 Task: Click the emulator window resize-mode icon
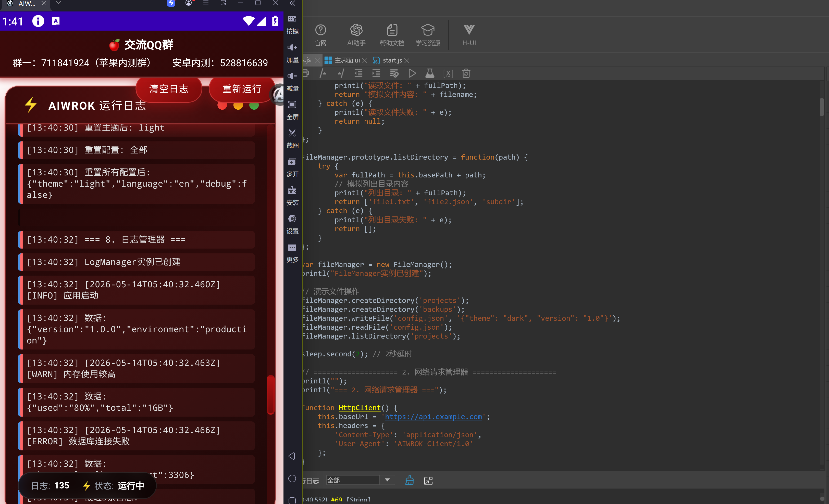(224, 3)
